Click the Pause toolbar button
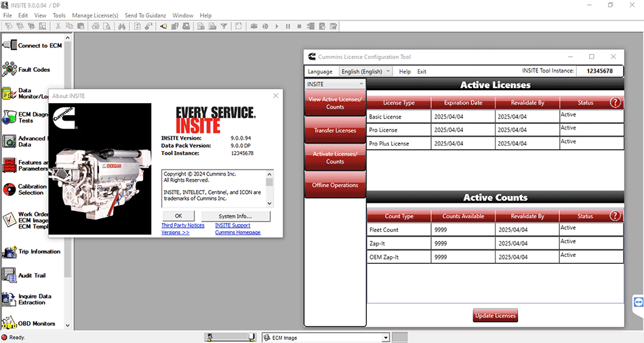The width and height of the screenshot is (644, 343). pyautogui.click(x=288, y=26)
